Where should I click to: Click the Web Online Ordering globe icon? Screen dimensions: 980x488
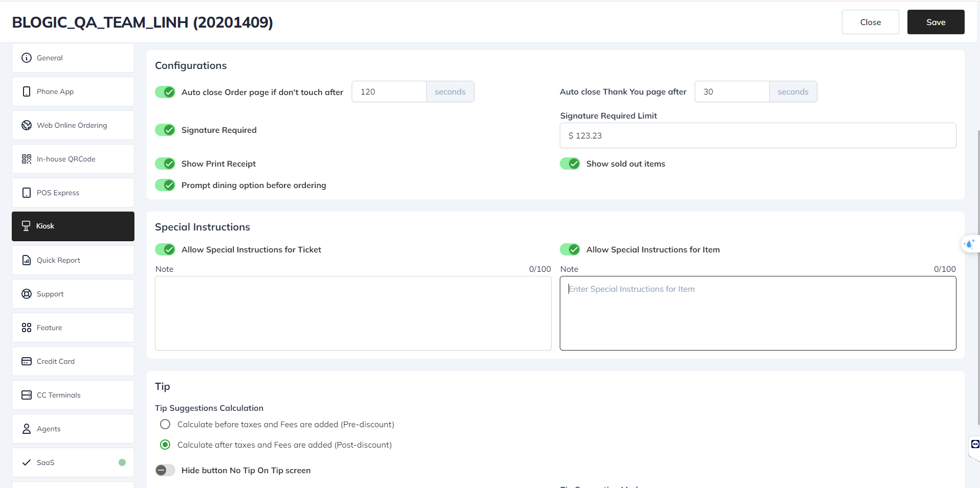(x=27, y=125)
